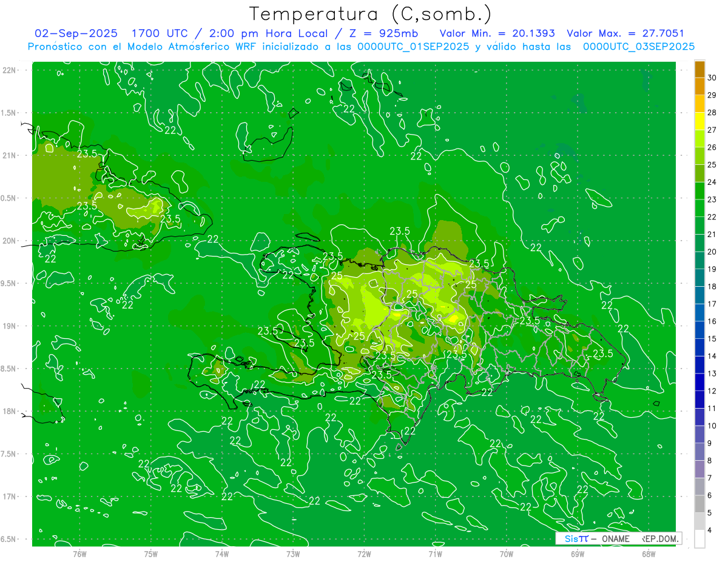Image resolution: width=728 pixels, height=562 pixels.
Task: Click the teal swatch between legend 18 and 19
Action: coord(699,278)
